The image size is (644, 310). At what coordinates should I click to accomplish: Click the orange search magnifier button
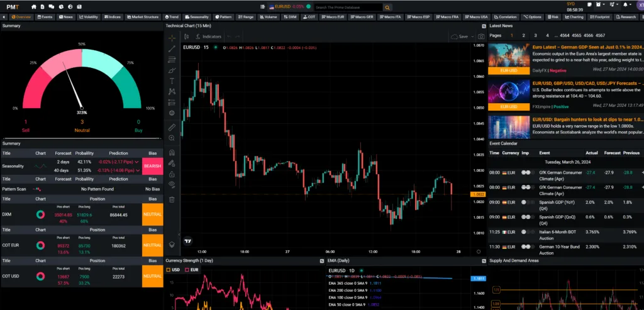click(x=387, y=8)
